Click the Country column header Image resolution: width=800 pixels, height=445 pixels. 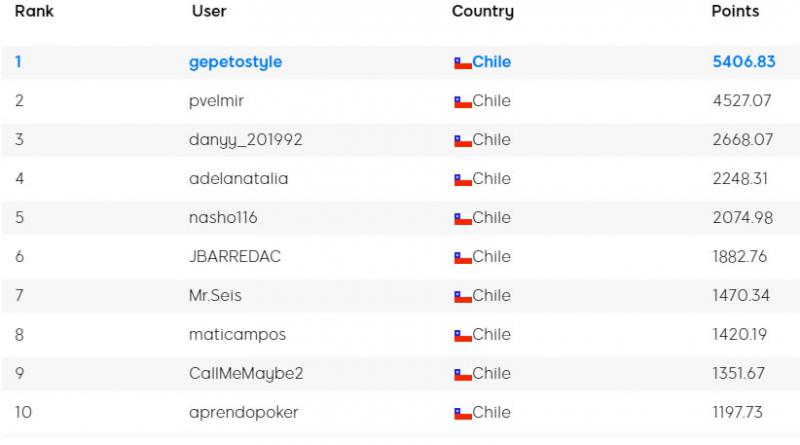[x=482, y=12]
